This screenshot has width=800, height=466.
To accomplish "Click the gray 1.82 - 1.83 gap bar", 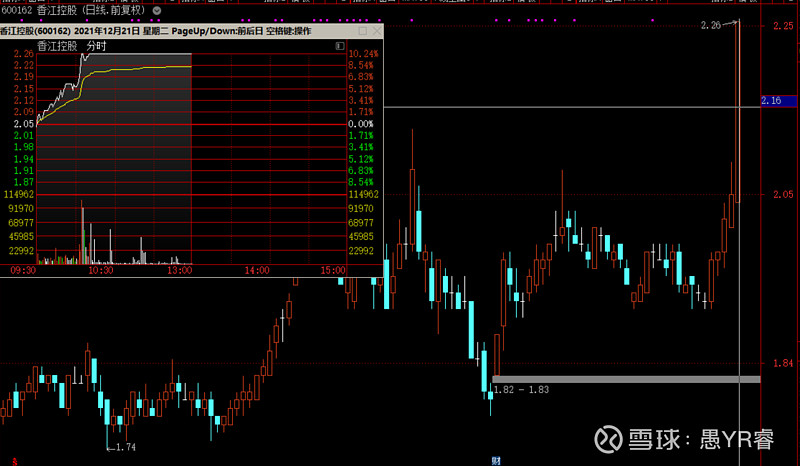I will click(625, 379).
